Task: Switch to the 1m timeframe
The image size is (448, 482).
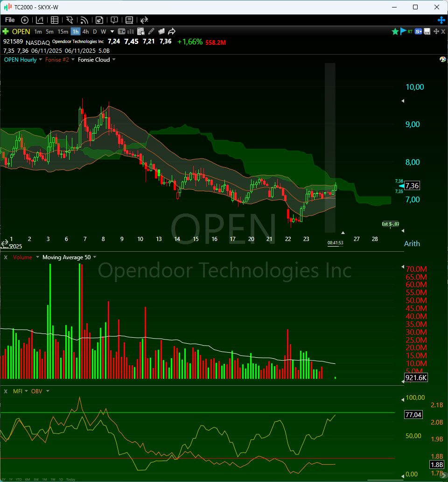Action: 38,32
